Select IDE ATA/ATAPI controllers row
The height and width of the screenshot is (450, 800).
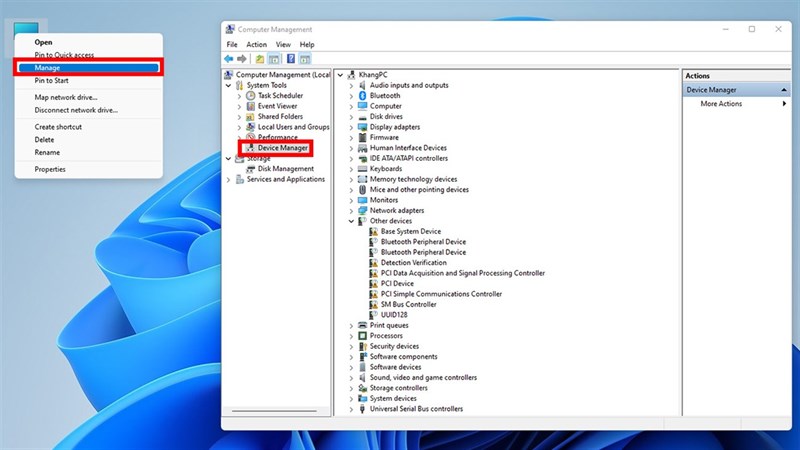[x=409, y=158]
